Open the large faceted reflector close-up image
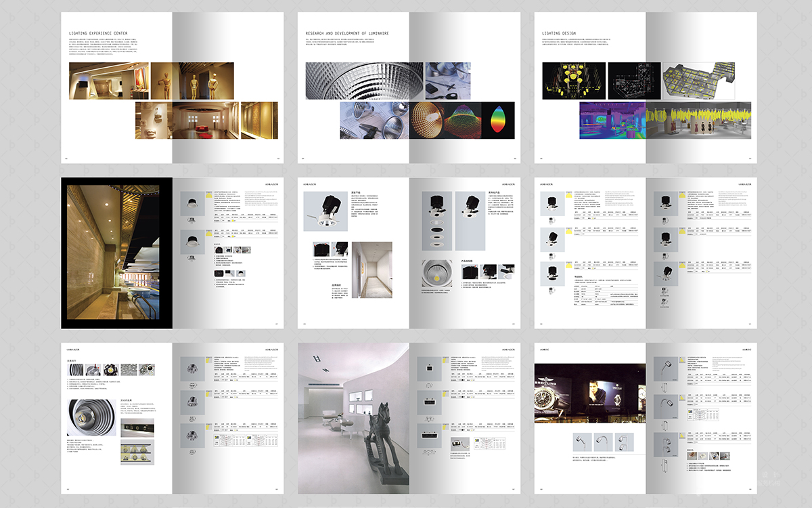This screenshot has width=812, height=508. pos(363,81)
